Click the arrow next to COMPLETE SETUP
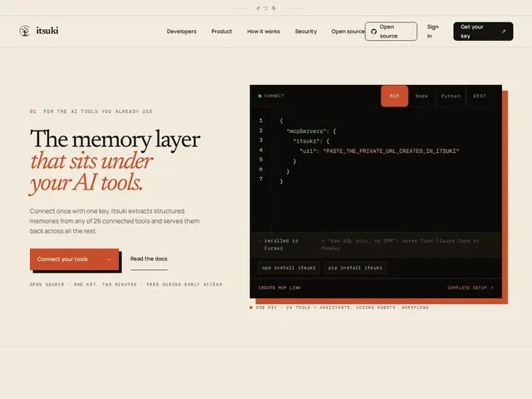Image resolution: width=532 pixels, height=399 pixels. (492, 288)
